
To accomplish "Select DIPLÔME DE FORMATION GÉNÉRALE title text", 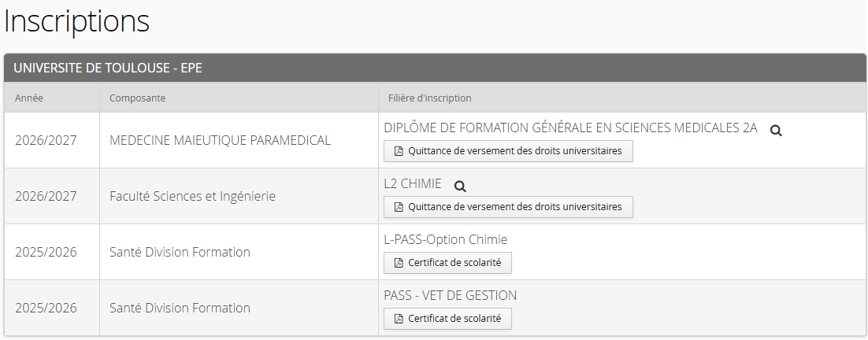I will click(570, 128).
